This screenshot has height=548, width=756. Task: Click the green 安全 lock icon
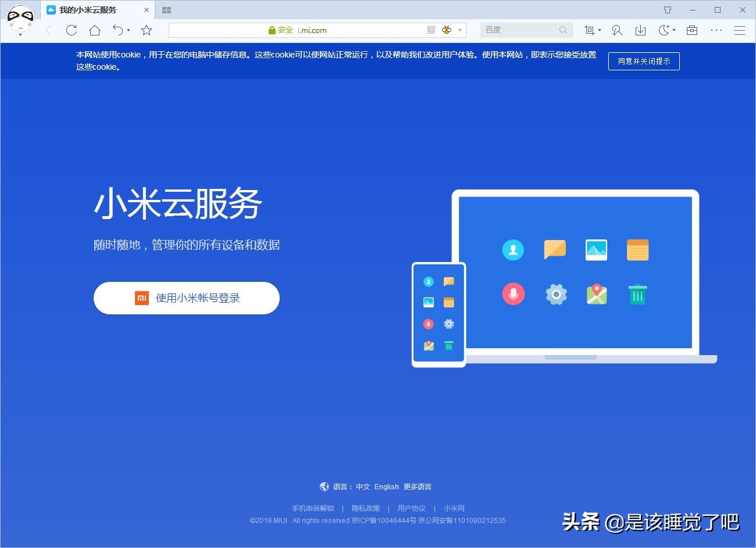pos(272,30)
